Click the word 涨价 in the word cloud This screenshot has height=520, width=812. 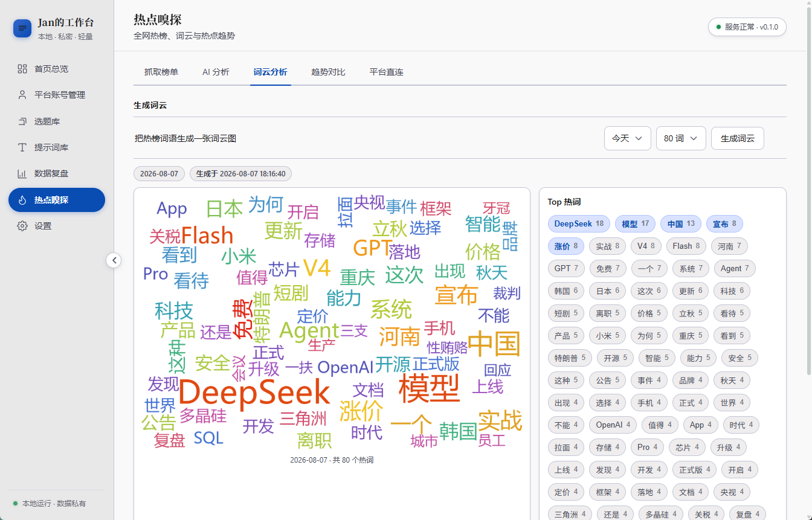coord(361,411)
